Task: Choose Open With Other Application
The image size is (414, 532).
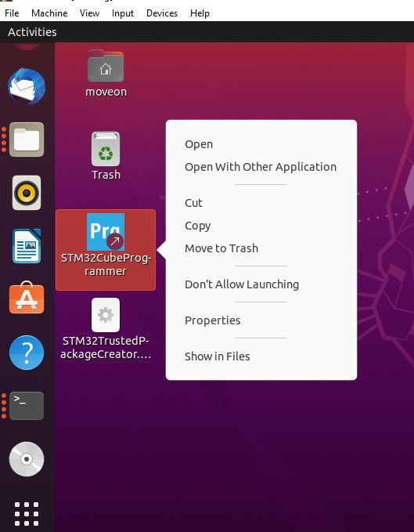Action: pos(261,167)
